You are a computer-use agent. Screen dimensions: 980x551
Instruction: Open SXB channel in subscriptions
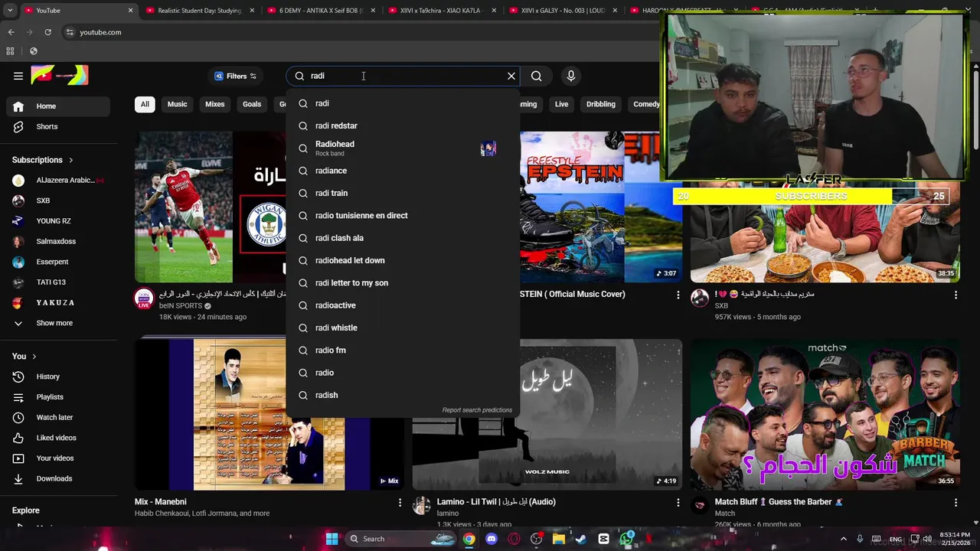coord(58,201)
